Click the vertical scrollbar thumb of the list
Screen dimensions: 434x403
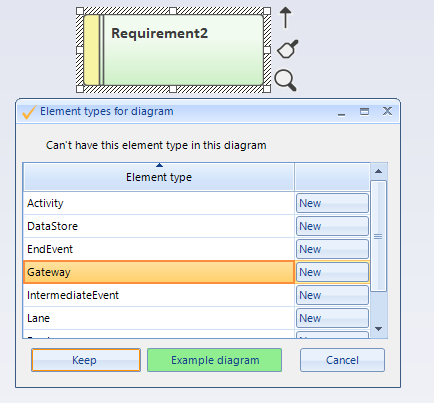[378, 236]
